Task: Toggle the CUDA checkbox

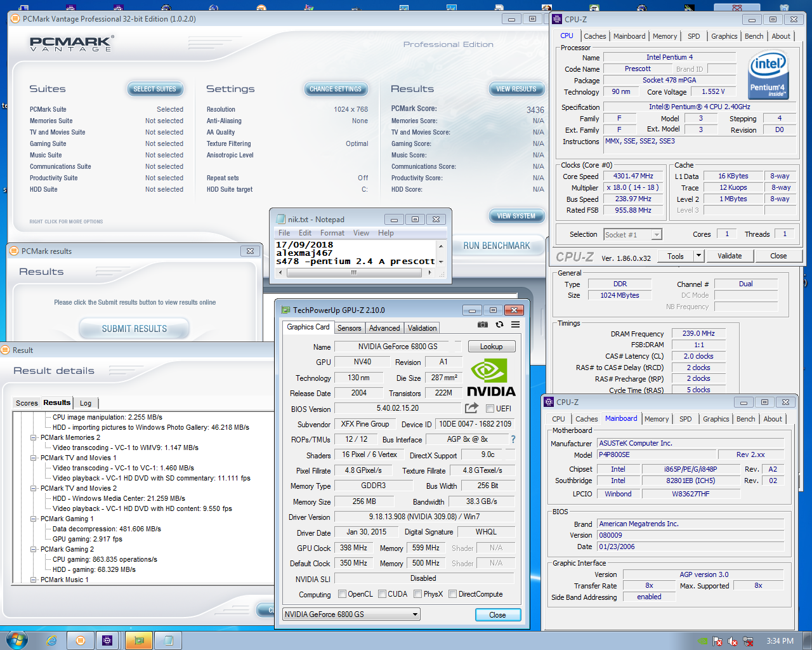Action: (383, 594)
